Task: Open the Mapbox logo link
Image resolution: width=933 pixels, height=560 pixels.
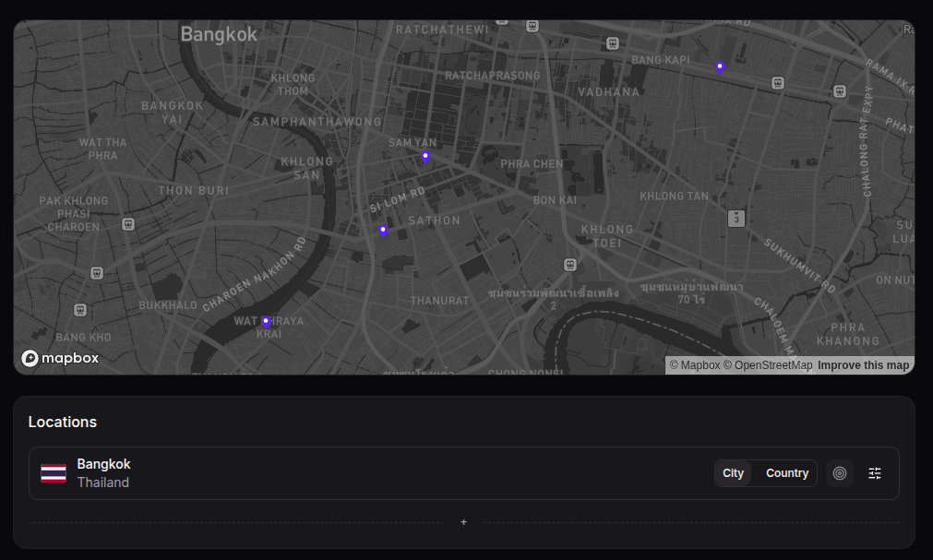Action: (x=60, y=358)
